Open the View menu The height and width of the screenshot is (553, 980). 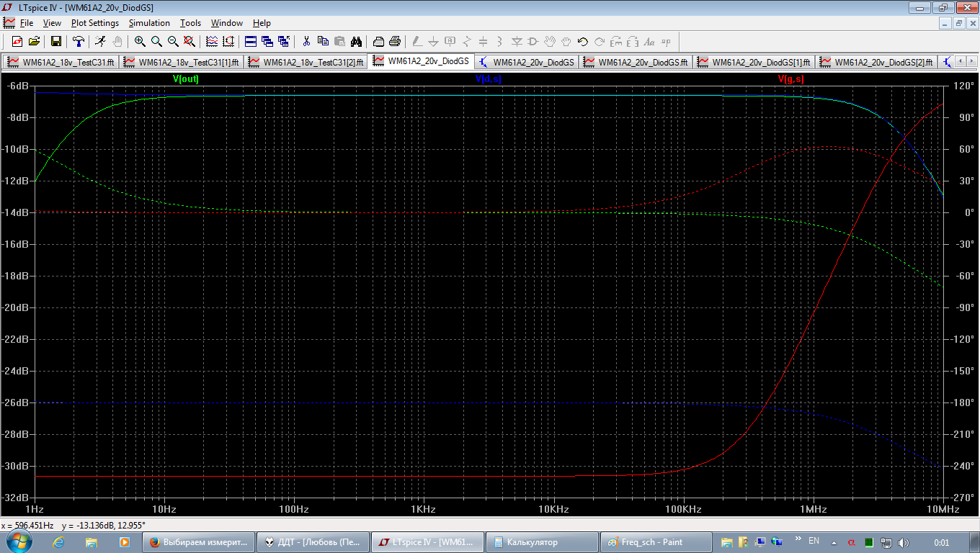pyautogui.click(x=52, y=23)
